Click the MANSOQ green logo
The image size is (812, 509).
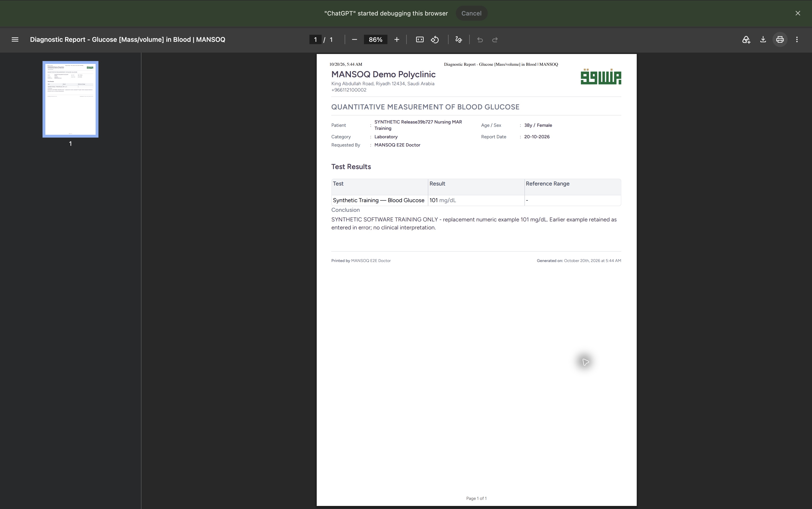click(x=601, y=77)
